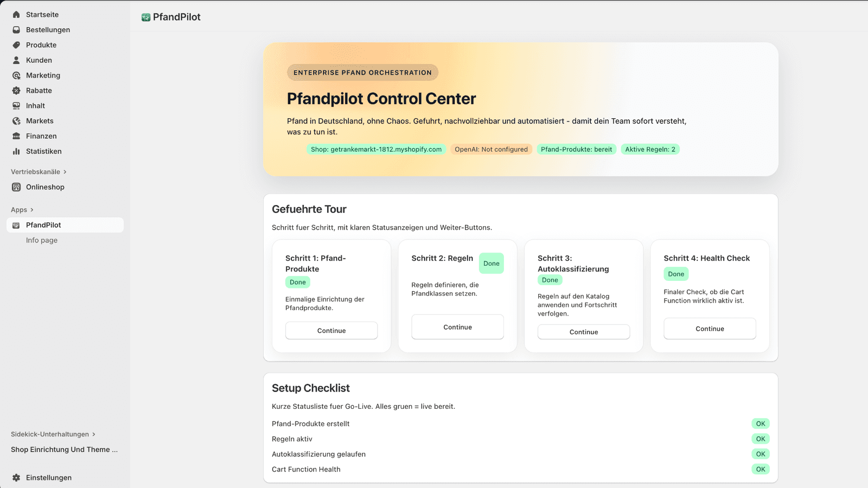
Task: Click the Produkte tag icon
Action: [x=16, y=45]
